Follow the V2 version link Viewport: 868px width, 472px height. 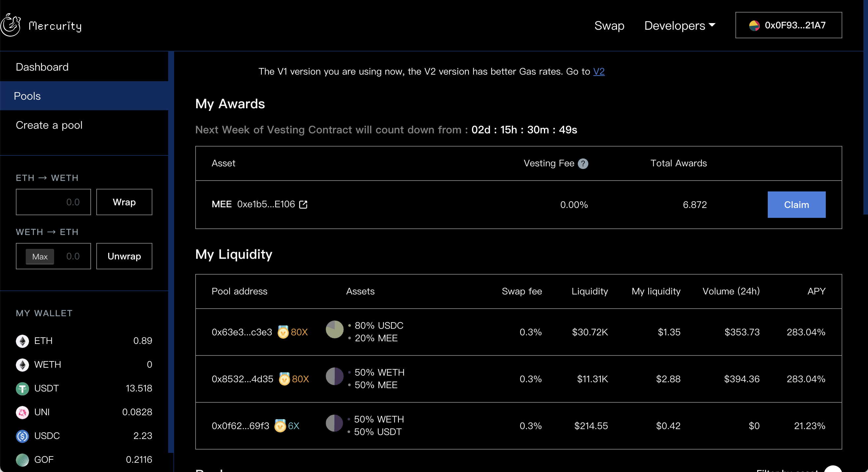tap(599, 72)
